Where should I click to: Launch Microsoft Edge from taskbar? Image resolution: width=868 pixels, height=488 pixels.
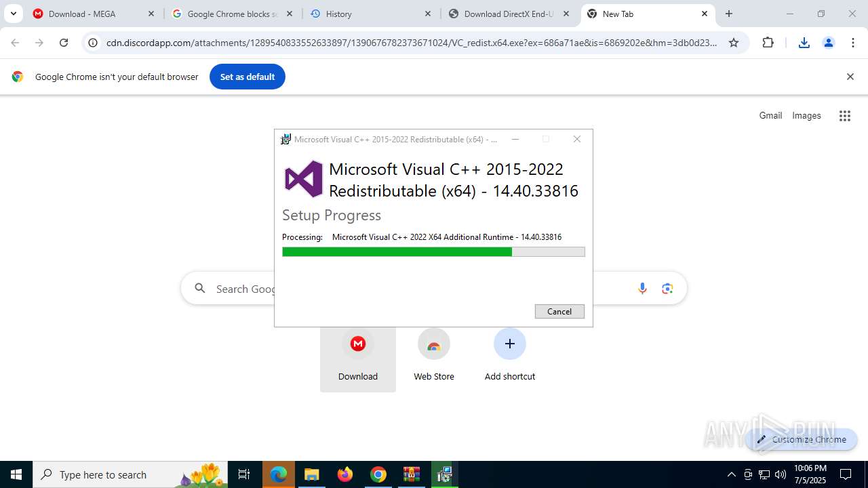[279, 474]
